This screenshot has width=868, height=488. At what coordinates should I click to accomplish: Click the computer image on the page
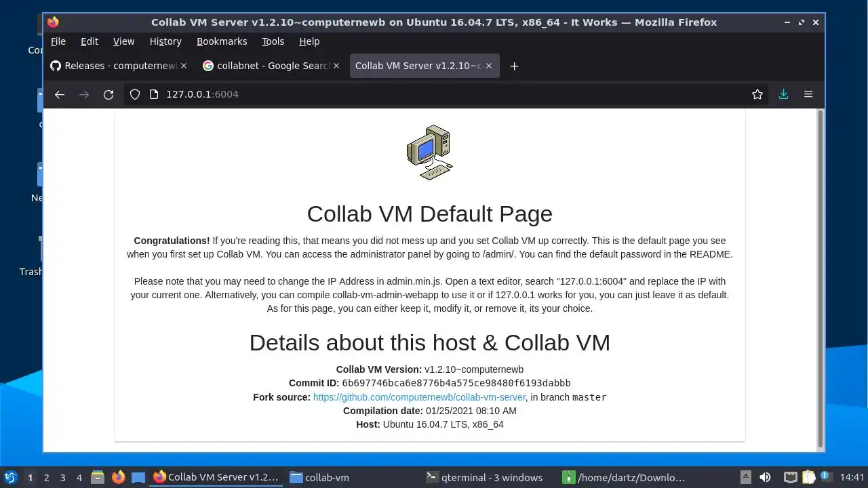[x=430, y=152]
